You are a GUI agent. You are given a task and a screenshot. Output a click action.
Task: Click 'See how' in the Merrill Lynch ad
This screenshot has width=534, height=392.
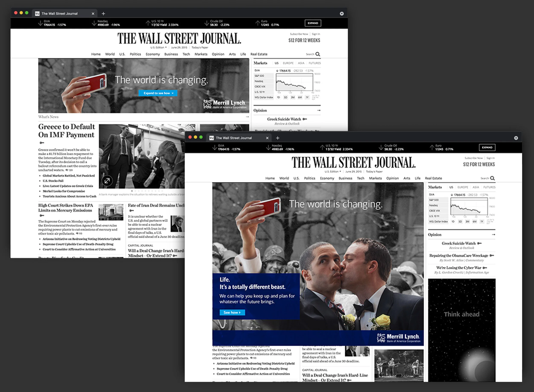(232, 313)
